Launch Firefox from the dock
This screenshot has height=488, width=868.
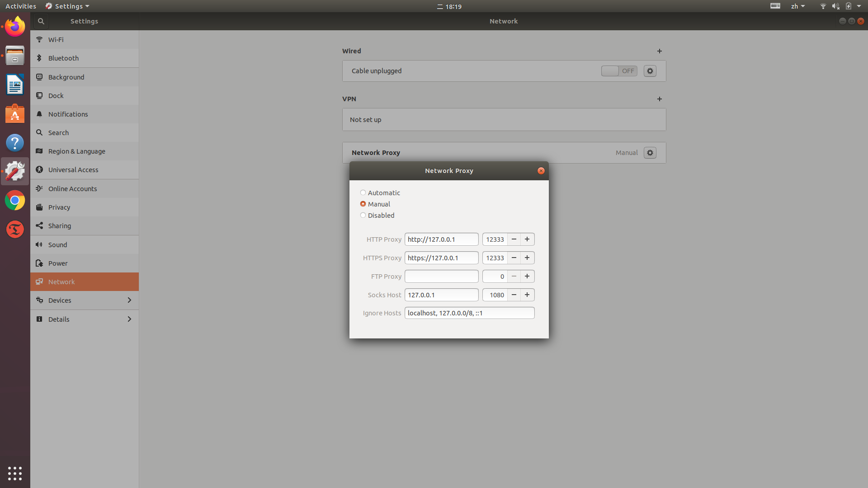point(15,27)
